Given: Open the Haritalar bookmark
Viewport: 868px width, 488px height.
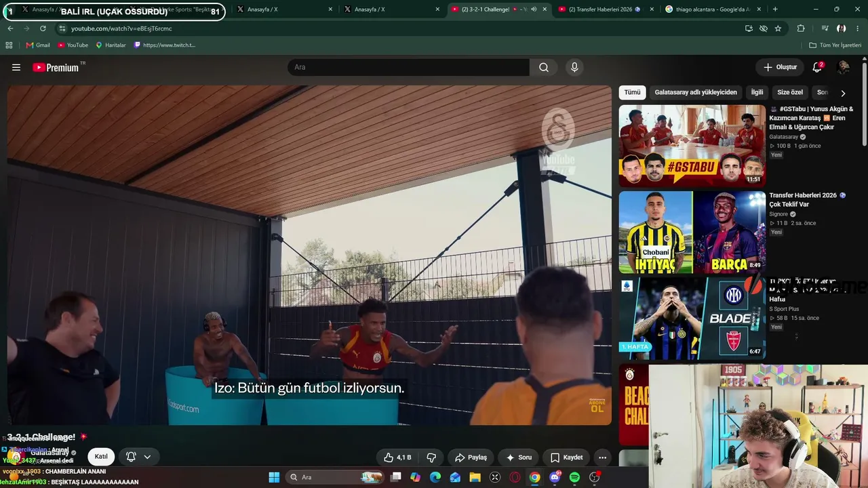Looking at the screenshot, I should [x=111, y=45].
